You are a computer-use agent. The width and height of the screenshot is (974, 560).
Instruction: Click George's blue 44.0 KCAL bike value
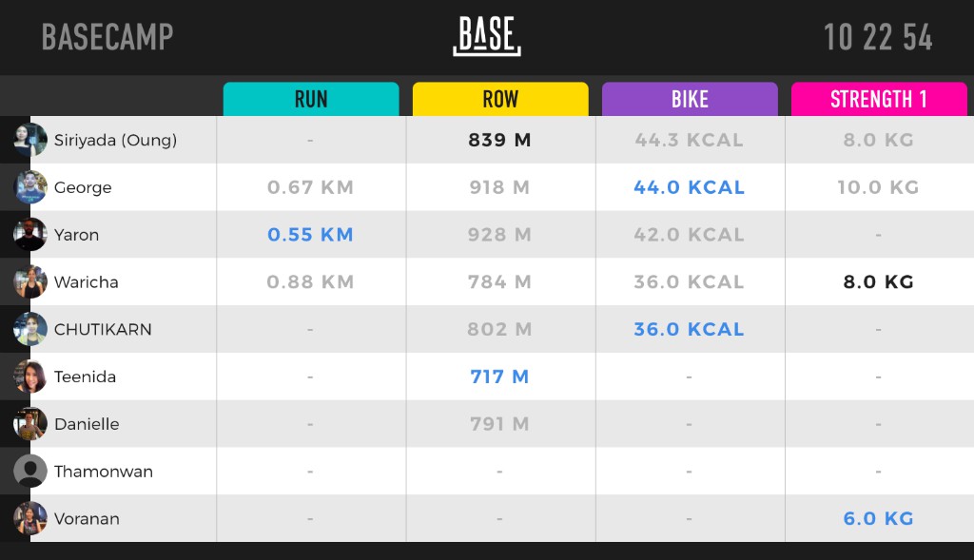coord(690,186)
